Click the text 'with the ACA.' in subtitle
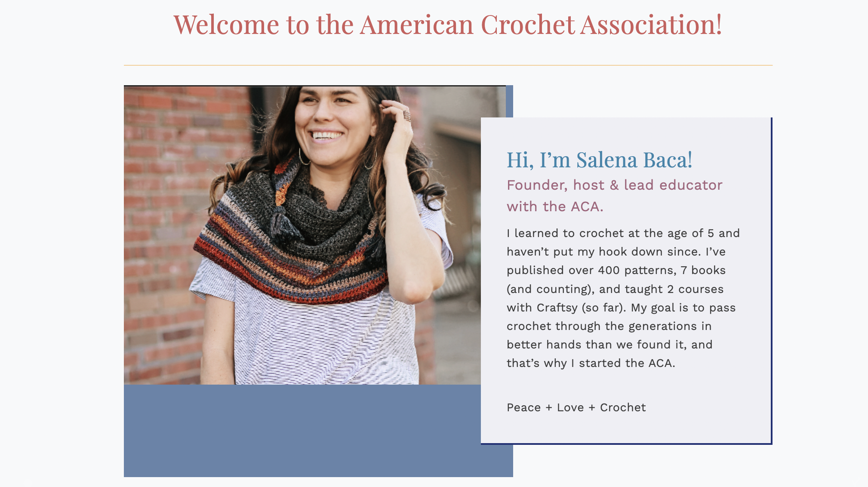This screenshot has width=868, height=487. [555, 207]
